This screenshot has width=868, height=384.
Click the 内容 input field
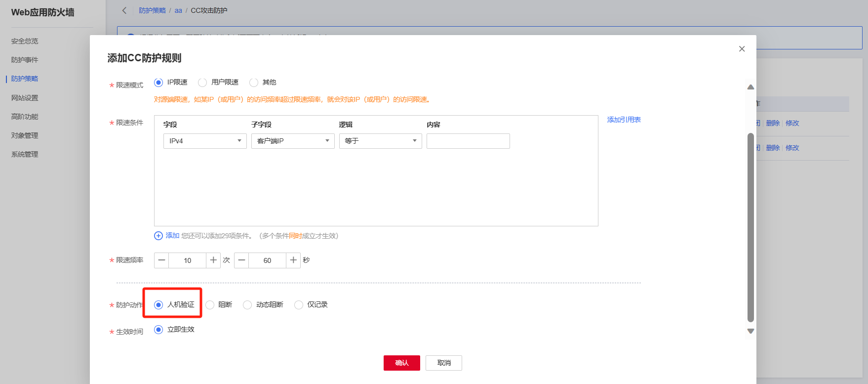click(x=468, y=141)
